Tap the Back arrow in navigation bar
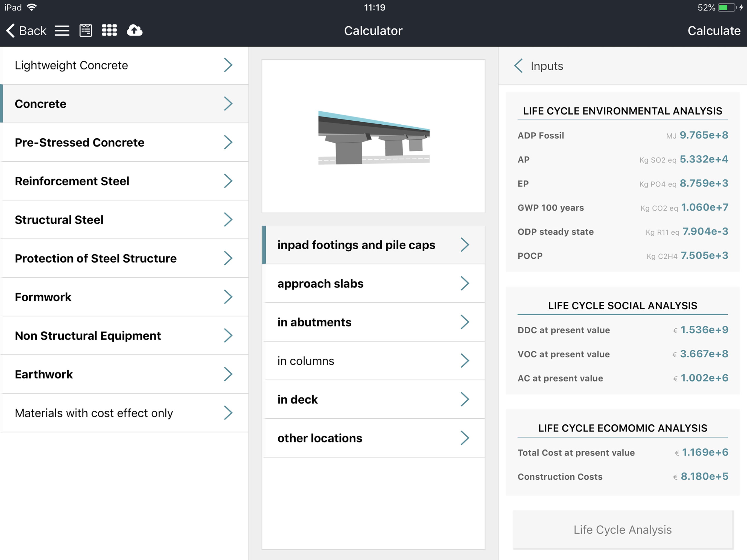 pyautogui.click(x=26, y=31)
